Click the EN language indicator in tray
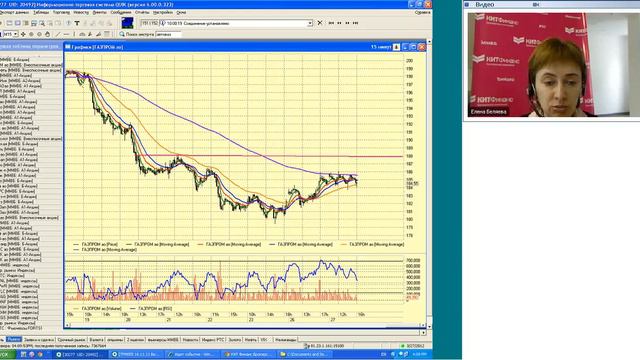 click(x=383, y=354)
